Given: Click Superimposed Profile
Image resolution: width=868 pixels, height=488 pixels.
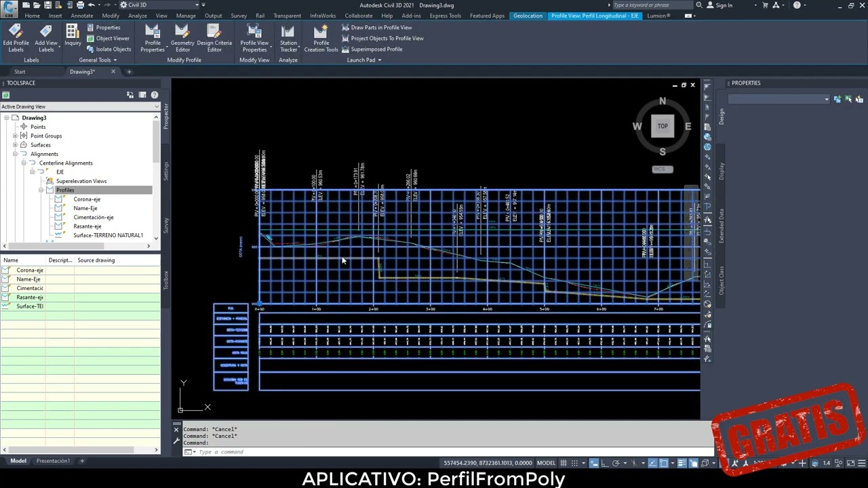Looking at the screenshot, I should pos(372,49).
